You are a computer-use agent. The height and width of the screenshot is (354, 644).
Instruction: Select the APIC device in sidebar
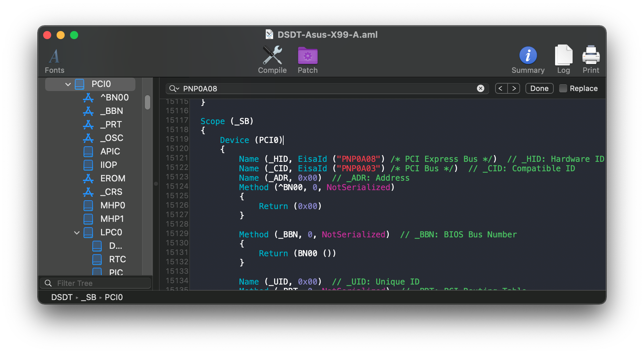pyautogui.click(x=110, y=151)
